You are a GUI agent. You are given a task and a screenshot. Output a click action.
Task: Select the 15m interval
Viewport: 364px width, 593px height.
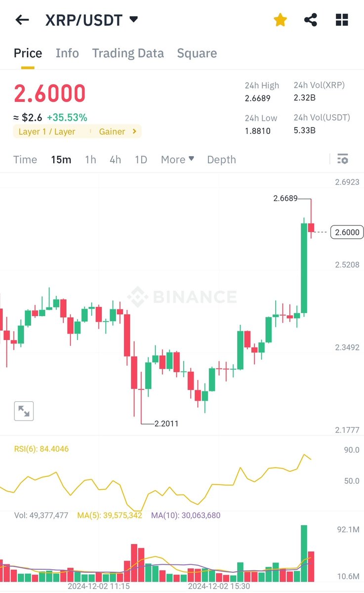pos(61,160)
